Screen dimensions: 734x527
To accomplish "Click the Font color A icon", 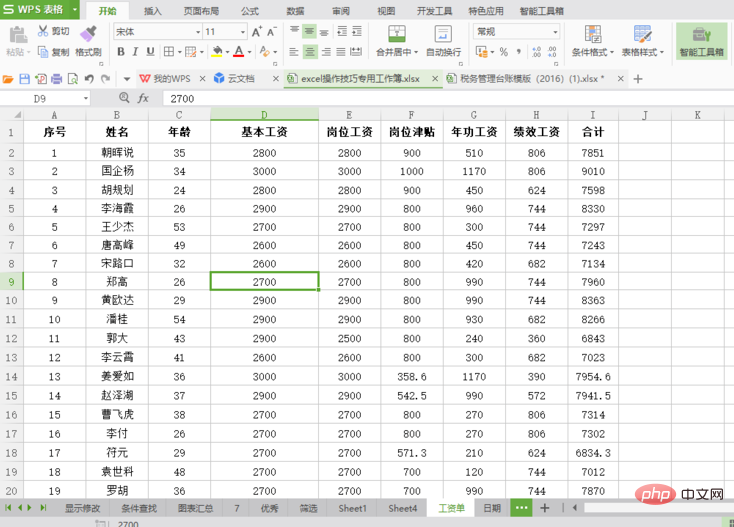I will tap(239, 51).
